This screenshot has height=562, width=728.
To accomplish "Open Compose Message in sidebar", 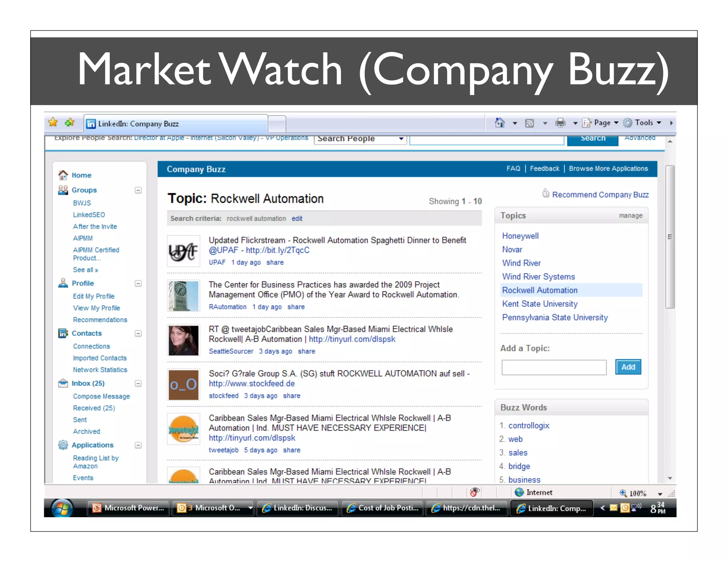I will (x=101, y=396).
